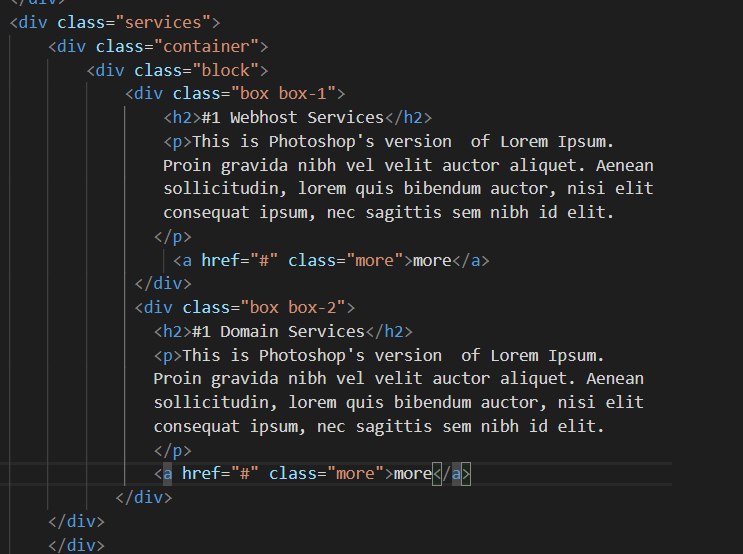Click the closing </div> directly below highlighted anchor
The width and height of the screenshot is (743, 554).
tap(144, 497)
